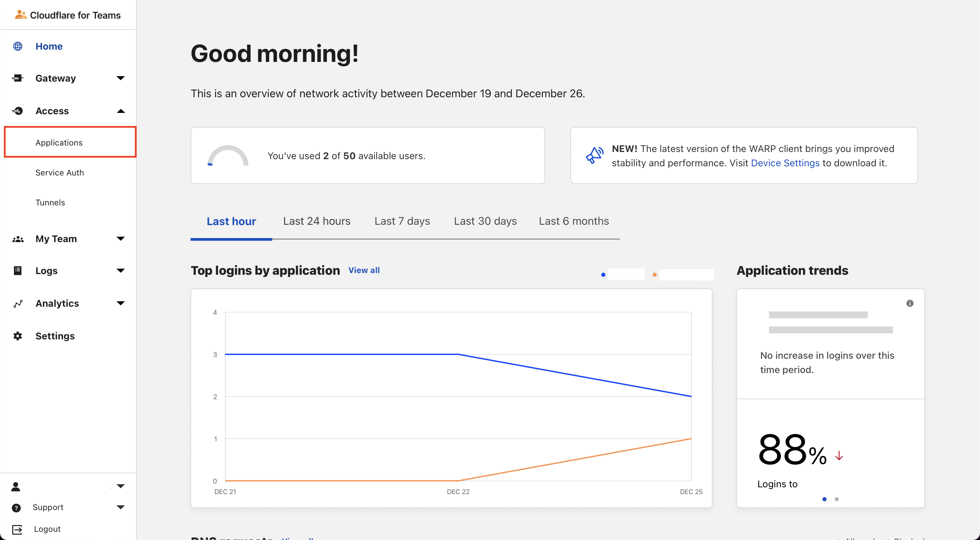Image resolution: width=980 pixels, height=540 pixels.
Task: Click View all next to Top logins
Action: point(364,270)
